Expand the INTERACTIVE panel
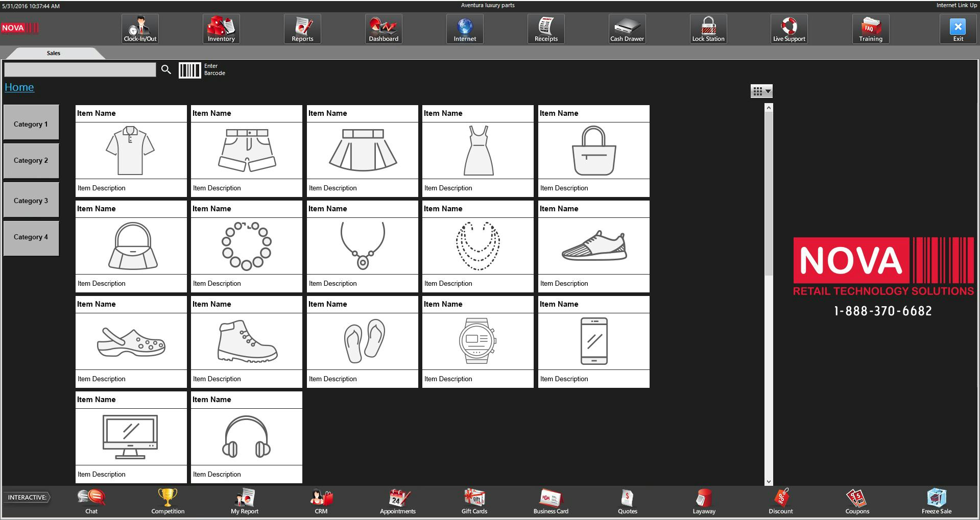Screen dimensions: 980x520 [x=28, y=497]
